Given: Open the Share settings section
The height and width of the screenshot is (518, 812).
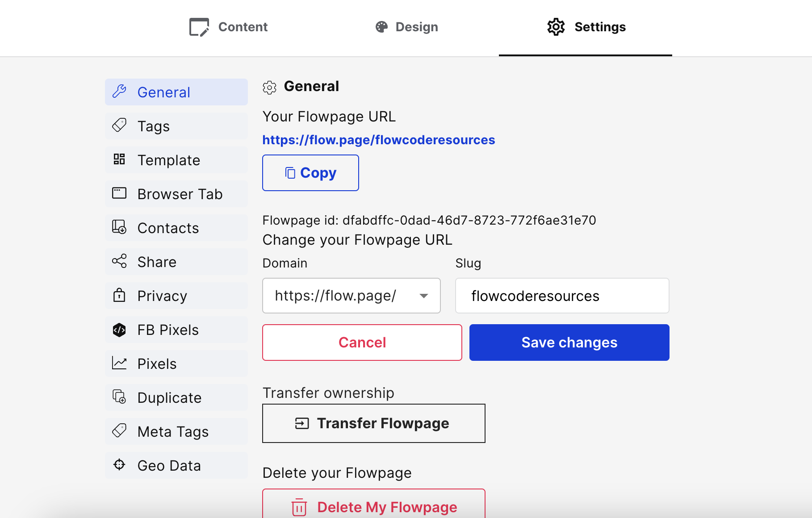Looking at the screenshot, I should 176,262.
